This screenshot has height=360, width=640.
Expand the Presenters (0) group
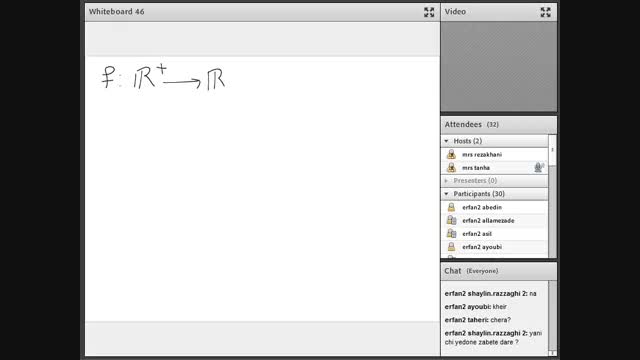[446, 180]
